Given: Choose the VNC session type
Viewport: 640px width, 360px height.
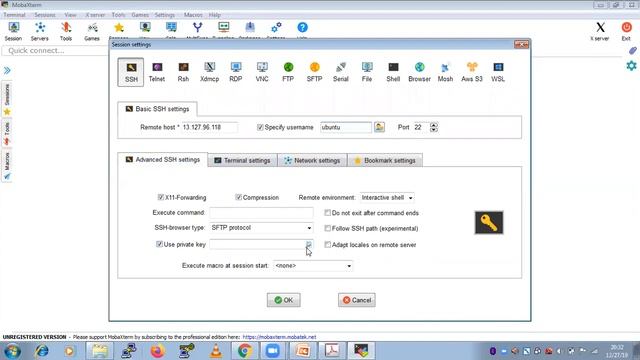Looking at the screenshot, I should point(262,72).
